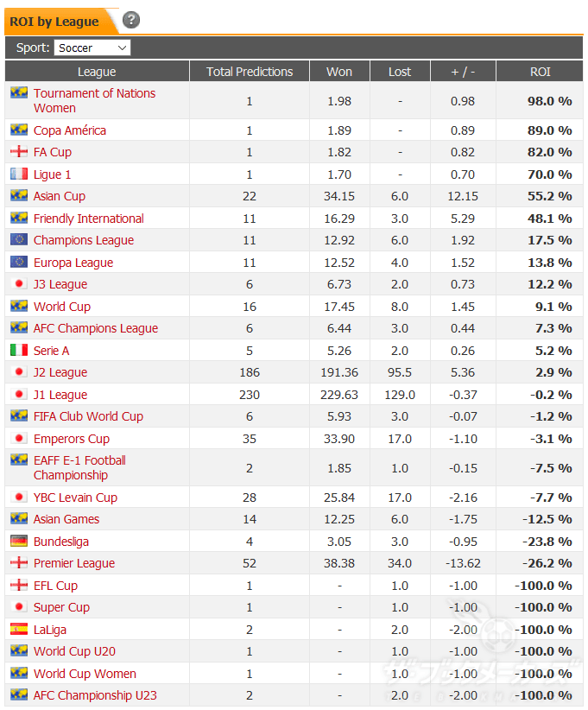
Task: Select the ROI by League tab
Action: click(x=54, y=22)
